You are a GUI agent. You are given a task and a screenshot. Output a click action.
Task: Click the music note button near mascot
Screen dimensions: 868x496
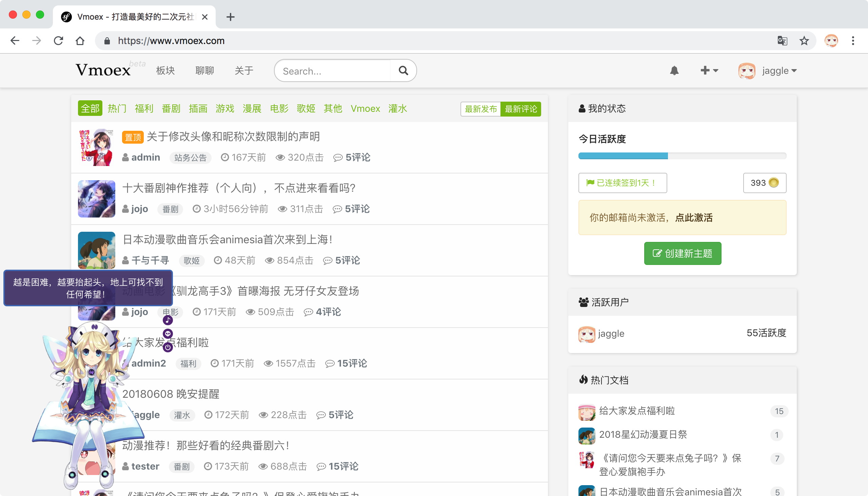click(x=167, y=320)
